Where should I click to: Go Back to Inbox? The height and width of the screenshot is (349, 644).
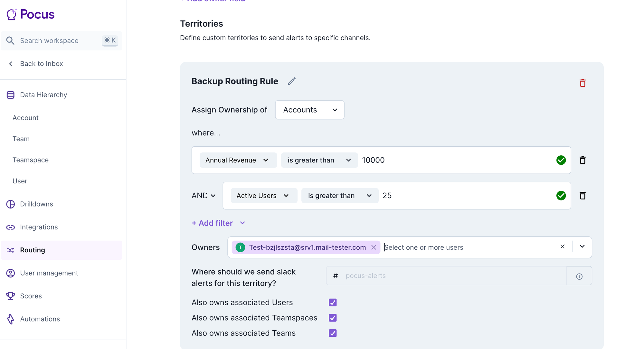tap(41, 64)
